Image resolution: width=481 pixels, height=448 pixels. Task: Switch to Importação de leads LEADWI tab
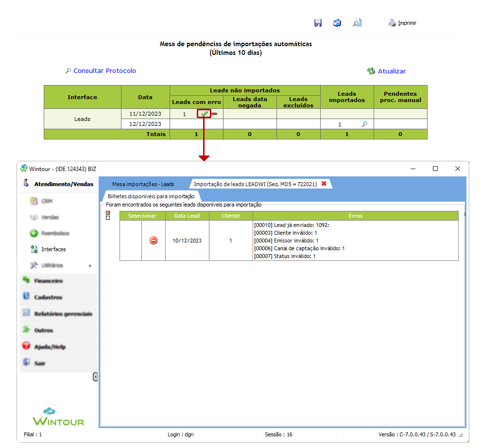255,184
